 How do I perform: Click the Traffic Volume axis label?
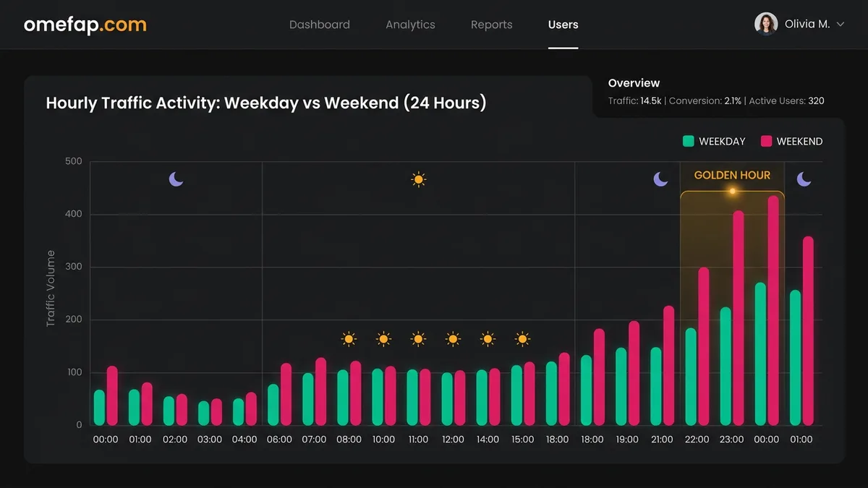[x=51, y=288]
